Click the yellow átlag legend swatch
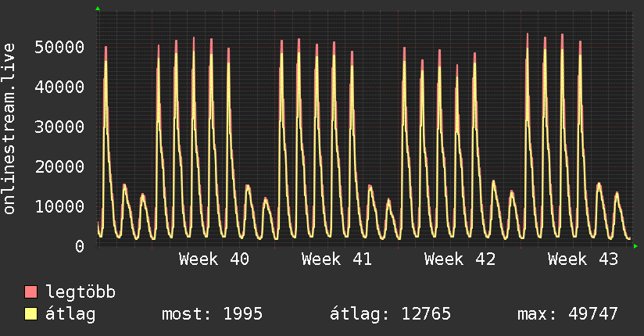Viewport: 644px width, 336px height. click(30, 313)
